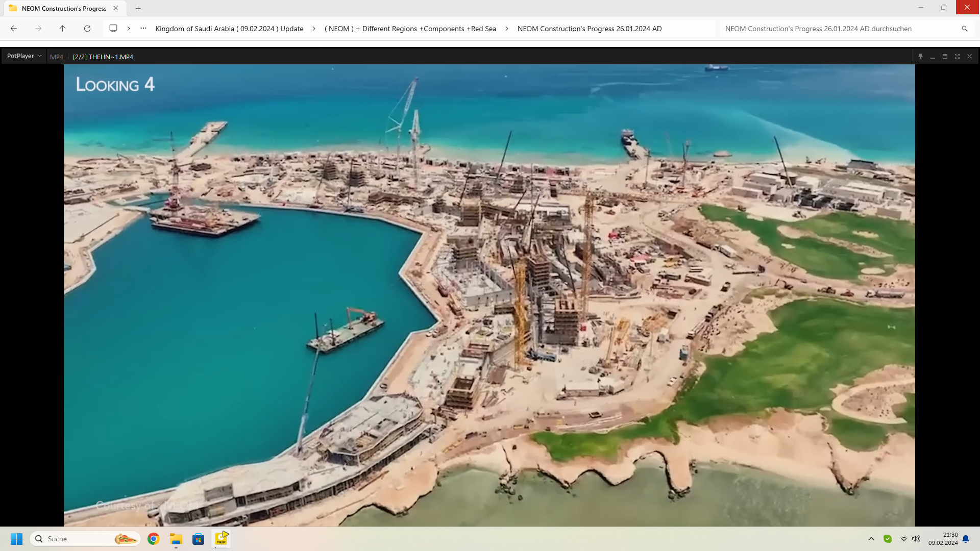Pin PotPlayer window on top
This screenshot has width=980, height=551.
click(x=920, y=57)
